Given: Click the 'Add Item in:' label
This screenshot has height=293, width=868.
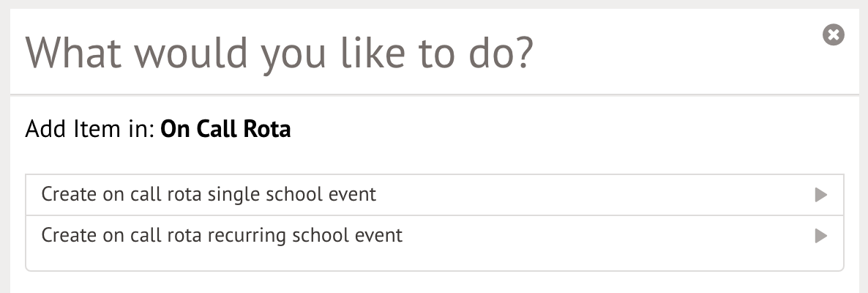Looking at the screenshot, I should point(89,130).
